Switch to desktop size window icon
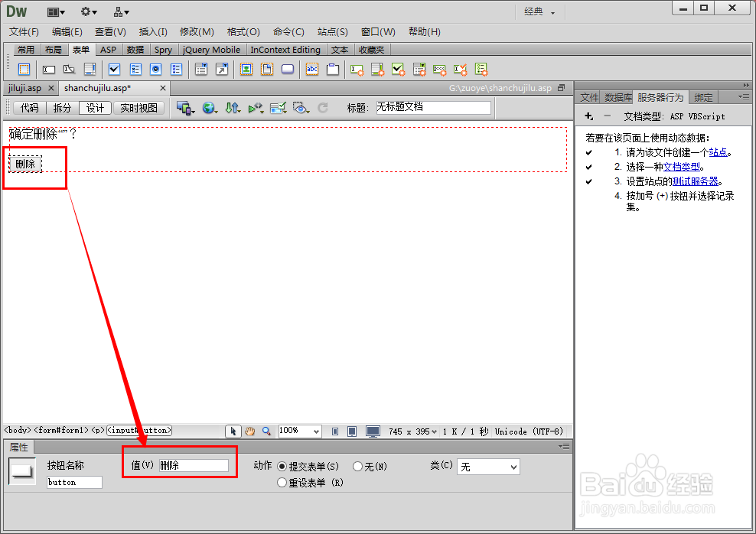 [x=373, y=431]
